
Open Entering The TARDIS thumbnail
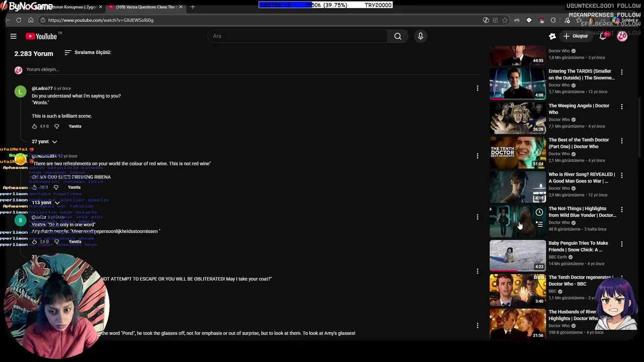[518, 83]
